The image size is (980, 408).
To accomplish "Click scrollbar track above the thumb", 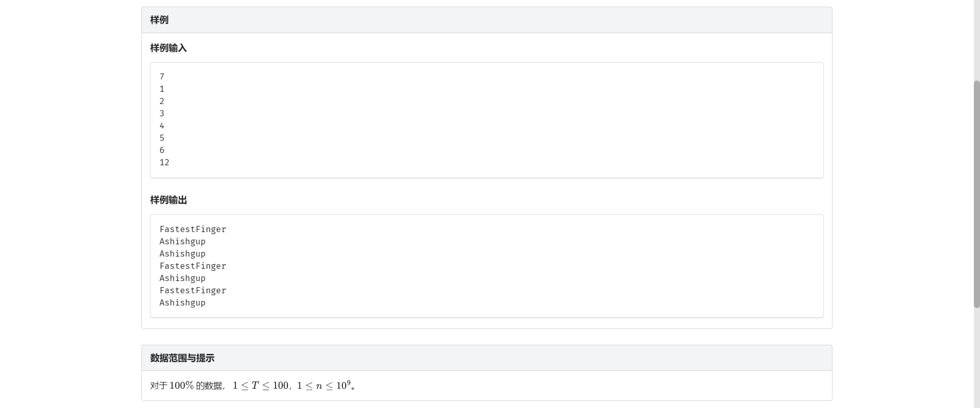I will pos(976,41).
